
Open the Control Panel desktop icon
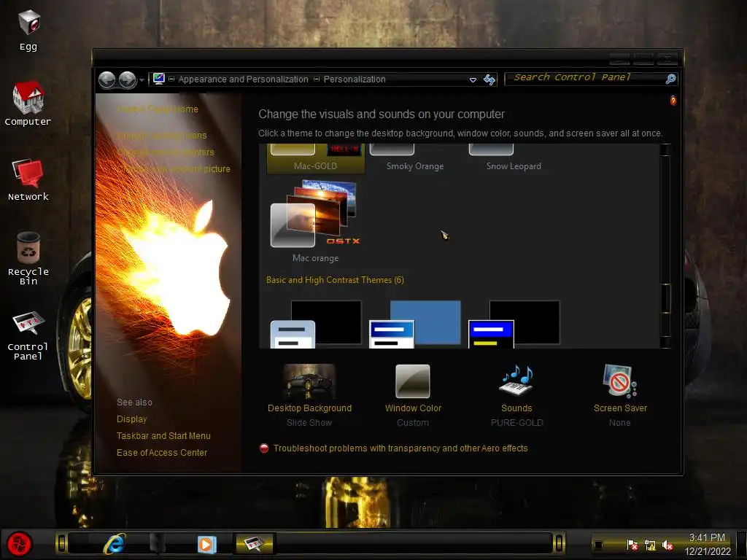(28, 335)
